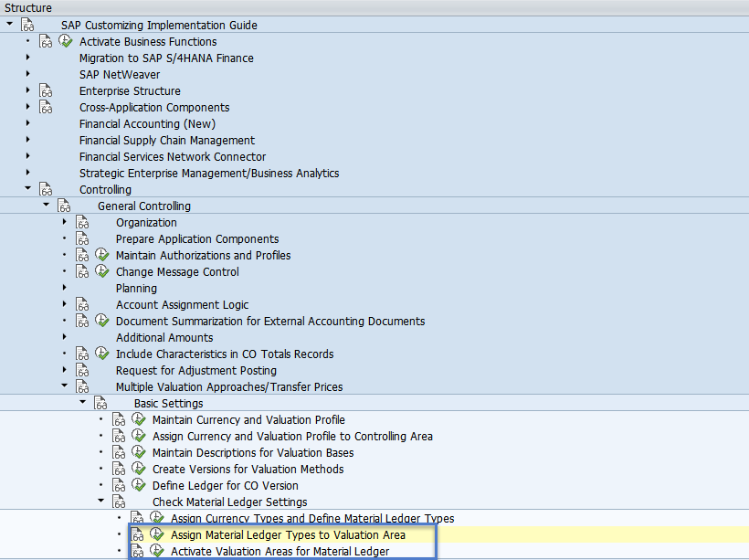Viewport: 749px width, 560px height.
Task: Collapse Check Material Ledger Settings node
Action: click(x=100, y=501)
